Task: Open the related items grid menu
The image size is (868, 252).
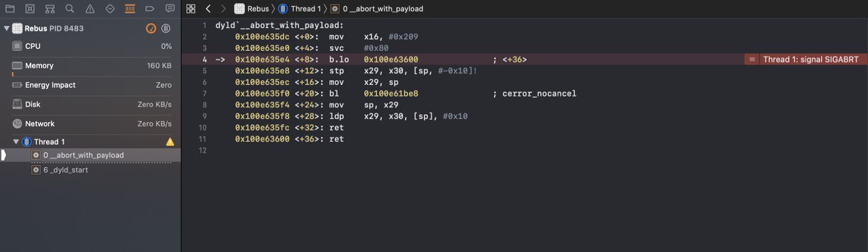Action: click(x=191, y=9)
